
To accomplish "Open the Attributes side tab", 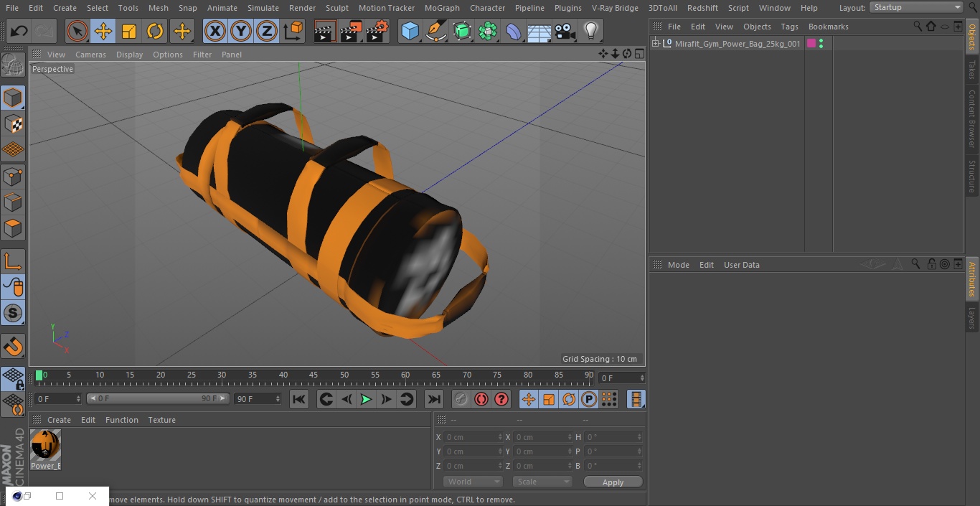I will pyautogui.click(x=972, y=279).
